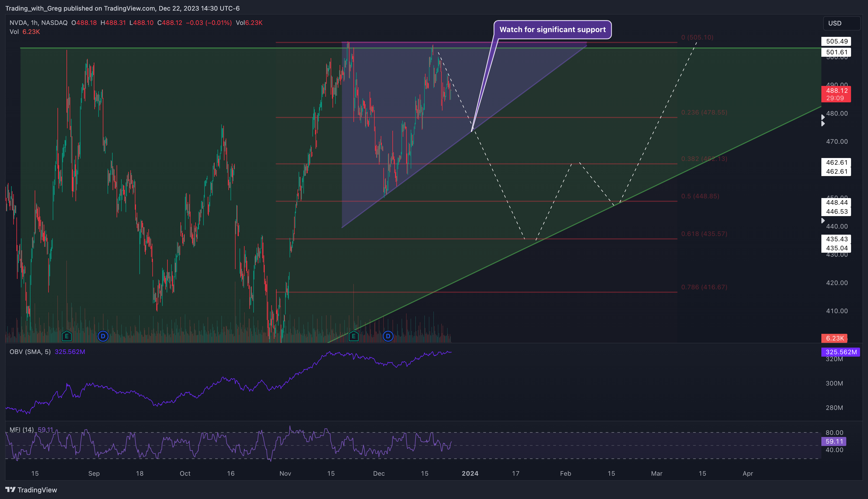This screenshot has width=868, height=499.
Task: Click the purple 59.11 MFI value label
Action: (834, 441)
